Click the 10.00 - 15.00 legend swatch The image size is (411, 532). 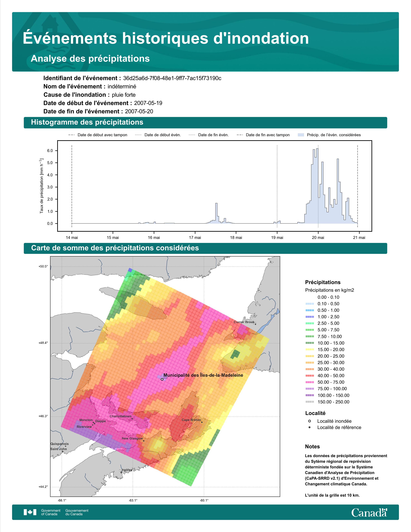coord(309,343)
